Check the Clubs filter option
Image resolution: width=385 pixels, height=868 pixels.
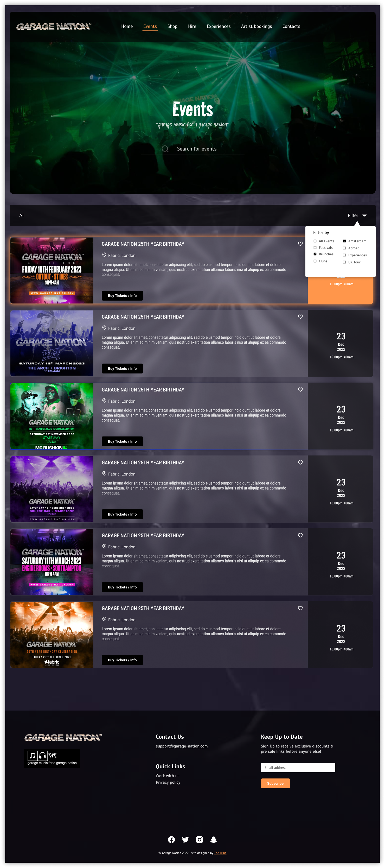[315, 261]
